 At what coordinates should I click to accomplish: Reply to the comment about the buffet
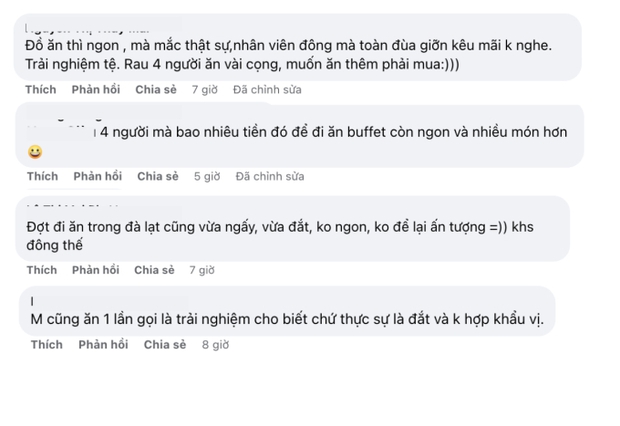98,177
